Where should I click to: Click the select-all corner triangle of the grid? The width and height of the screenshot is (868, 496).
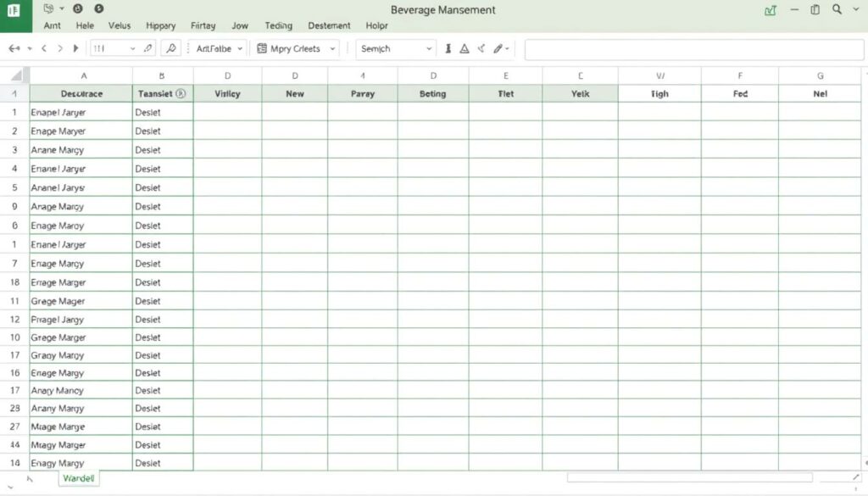17,75
